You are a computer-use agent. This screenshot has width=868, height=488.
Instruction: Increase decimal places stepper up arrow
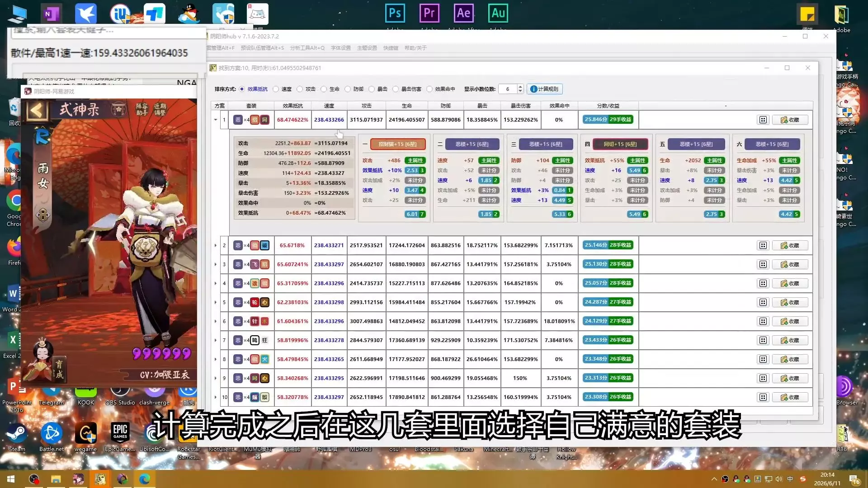520,87
